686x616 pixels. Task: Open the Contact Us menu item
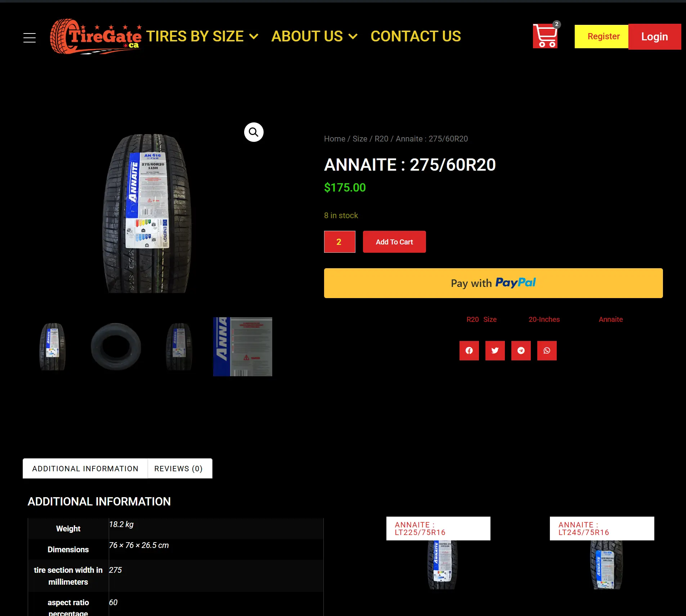pyautogui.click(x=416, y=36)
